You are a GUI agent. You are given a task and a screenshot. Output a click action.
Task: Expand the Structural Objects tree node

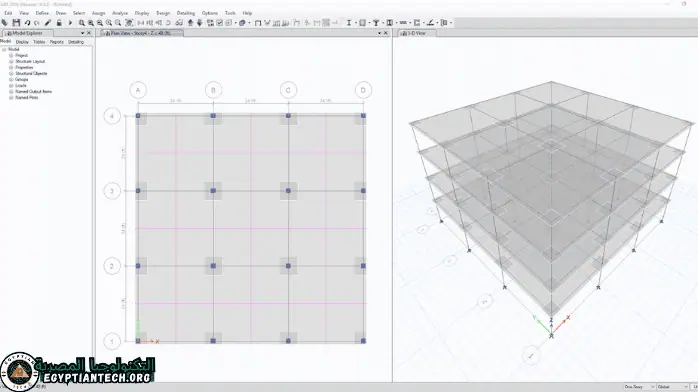(11, 73)
